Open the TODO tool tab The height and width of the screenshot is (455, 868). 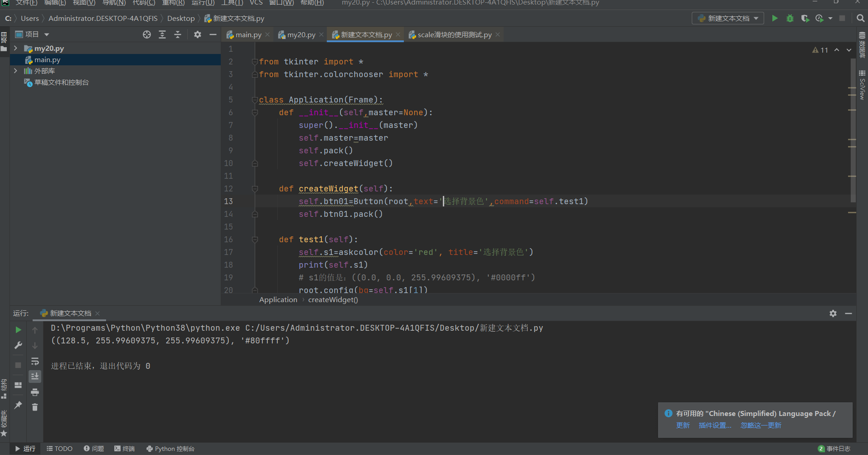(59, 449)
